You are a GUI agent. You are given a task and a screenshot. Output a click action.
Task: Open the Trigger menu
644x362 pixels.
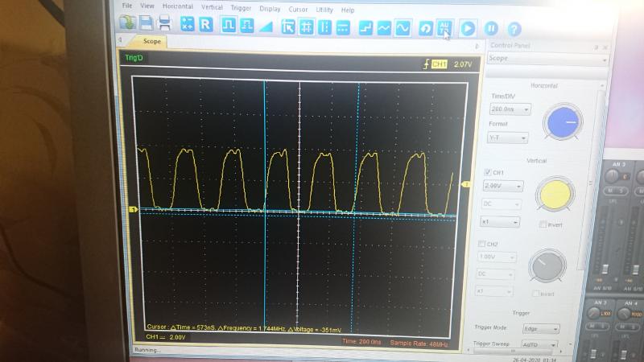pos(241,8)
